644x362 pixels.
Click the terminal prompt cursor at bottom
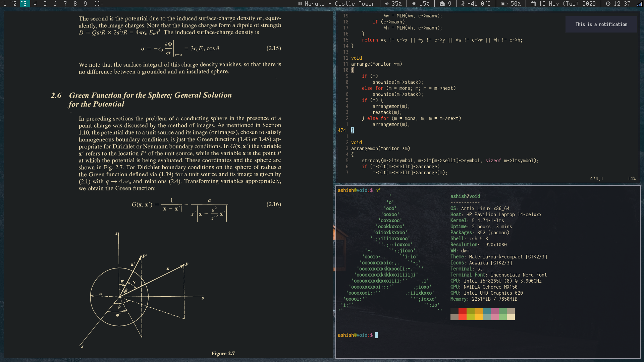(377, 335)
